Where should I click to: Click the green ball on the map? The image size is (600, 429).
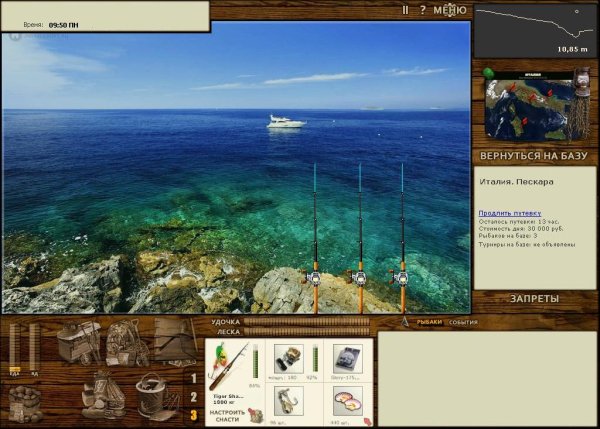[x=488, y=72]
